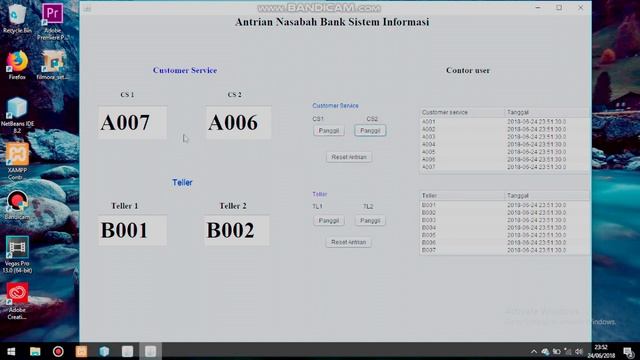
Task: Select row A005 in Customer service table
Action: pos(505,152)
